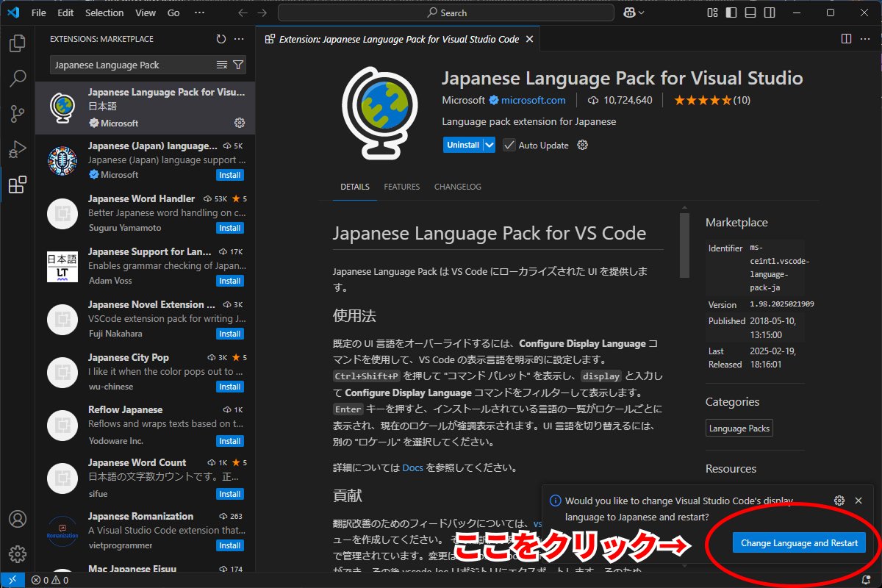Screen dimensions: 882x588
Task: Expand the Uninstall dropdown arrow
Action: click(x=489, y=145)
